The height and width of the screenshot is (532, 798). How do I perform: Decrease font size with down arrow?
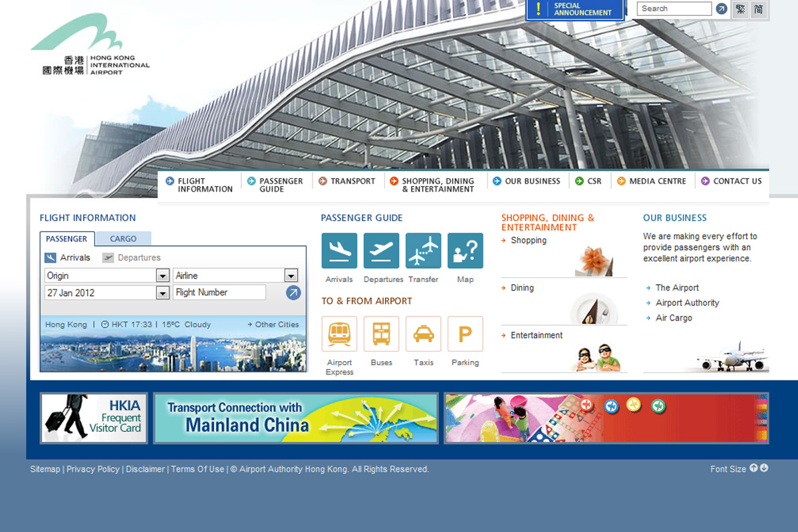click(764, 468)
